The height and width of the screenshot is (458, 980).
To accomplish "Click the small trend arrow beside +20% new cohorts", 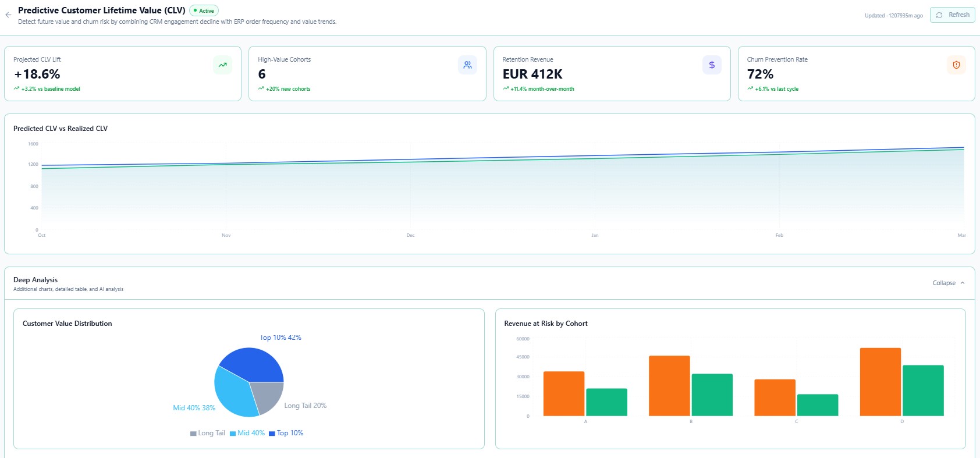I will (x=261, y=88).
